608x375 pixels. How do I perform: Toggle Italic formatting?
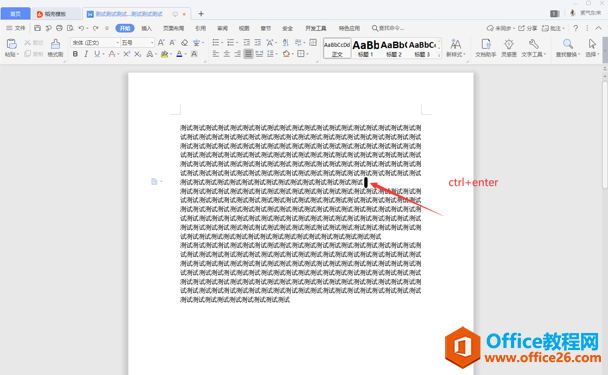86,54
